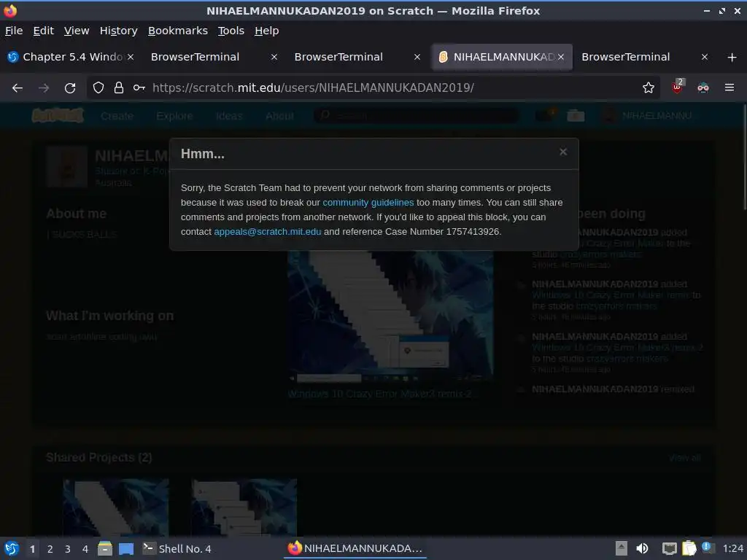The width and height of the screenshot is (747, 560).
Task: Click Create in Scratch navbar
Action: (117, 116)
